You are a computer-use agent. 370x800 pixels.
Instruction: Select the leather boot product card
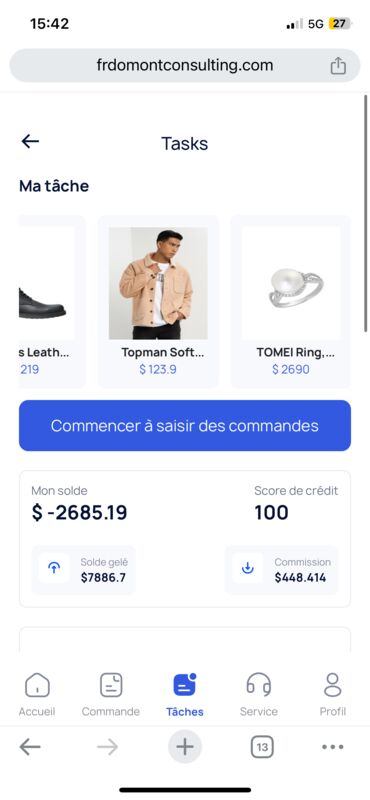[52, 302]
